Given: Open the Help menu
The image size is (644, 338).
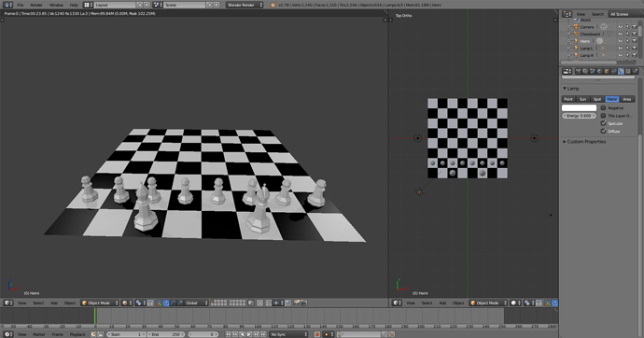Looking at the screenshot, I should (74, 5).
